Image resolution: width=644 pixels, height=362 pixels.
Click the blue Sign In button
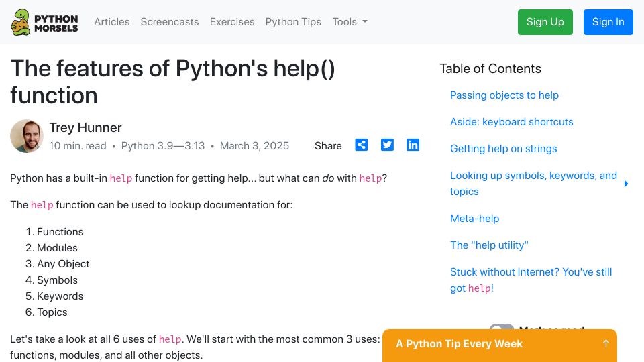click(x=608, y=21)
